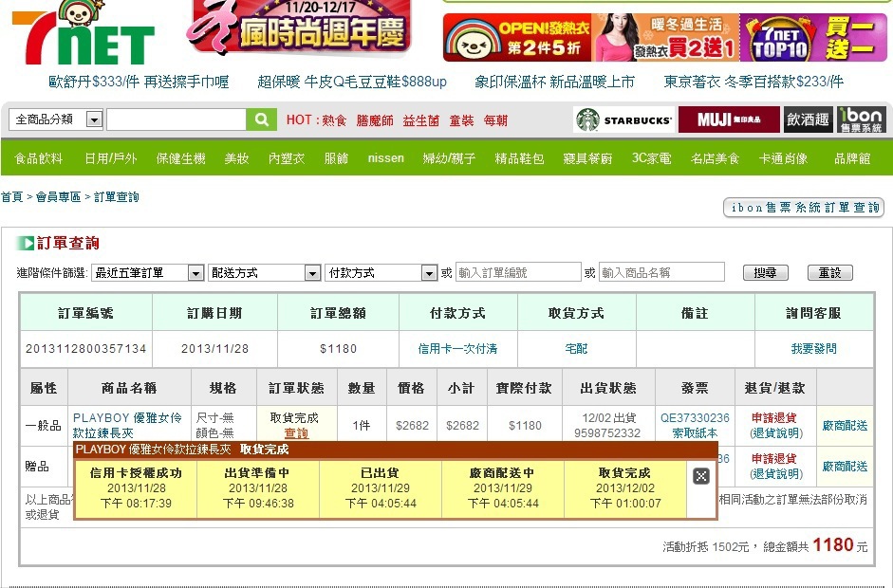
Task: Click 查詢 under 取貨完成 status
Action: point(296,433)
